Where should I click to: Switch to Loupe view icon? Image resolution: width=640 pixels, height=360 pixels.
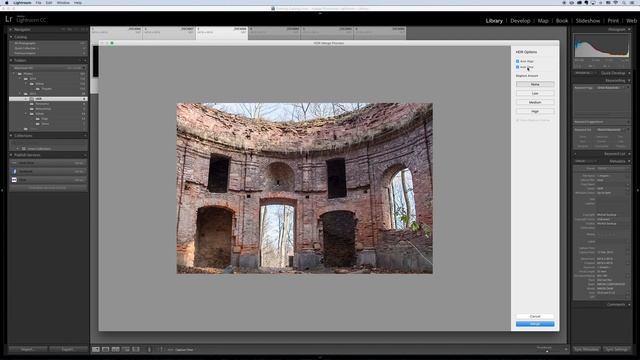point(106,349)
